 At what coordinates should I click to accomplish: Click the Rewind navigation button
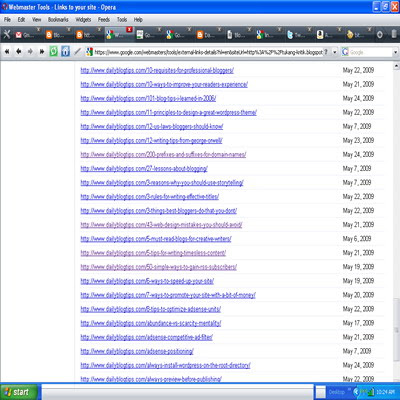point(7,52)
